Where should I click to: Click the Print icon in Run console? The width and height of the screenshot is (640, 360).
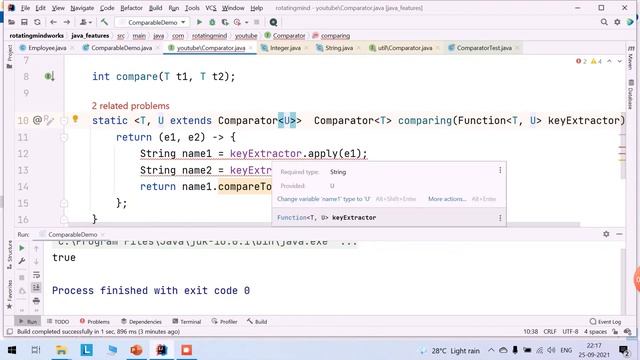point(36,301)
